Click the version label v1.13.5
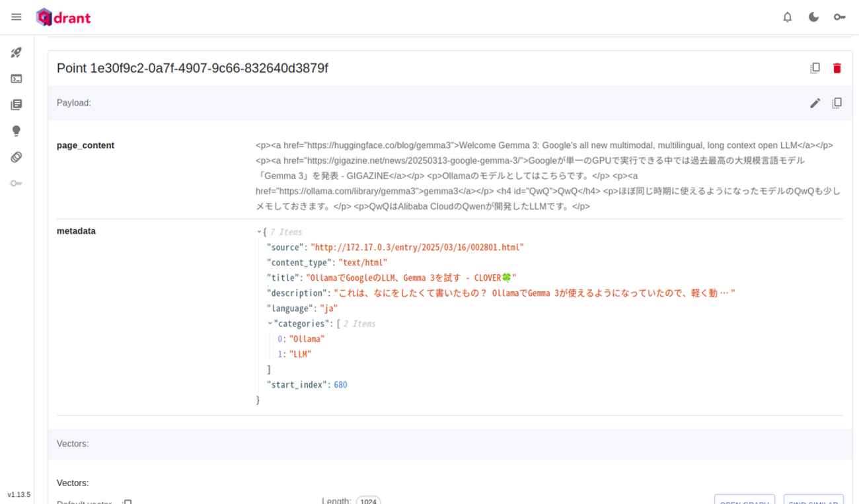 point(19,495)
